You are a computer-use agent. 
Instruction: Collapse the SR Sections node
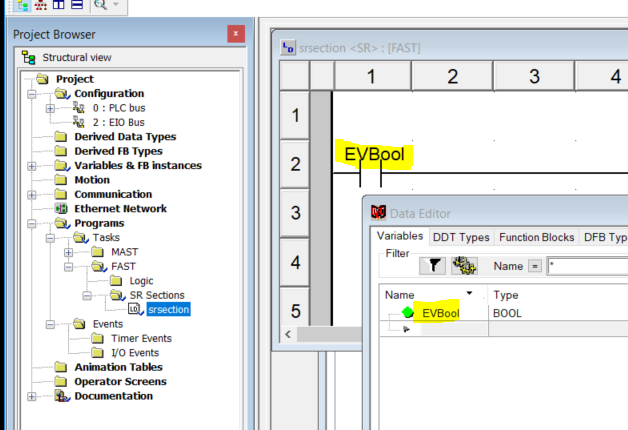click(x=87, y=296)
